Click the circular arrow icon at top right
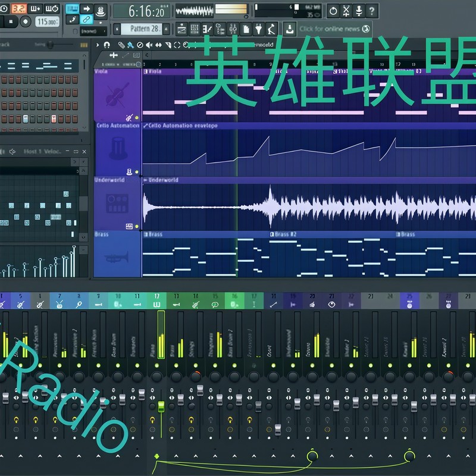The image size is (476, 476). (333, 11)
